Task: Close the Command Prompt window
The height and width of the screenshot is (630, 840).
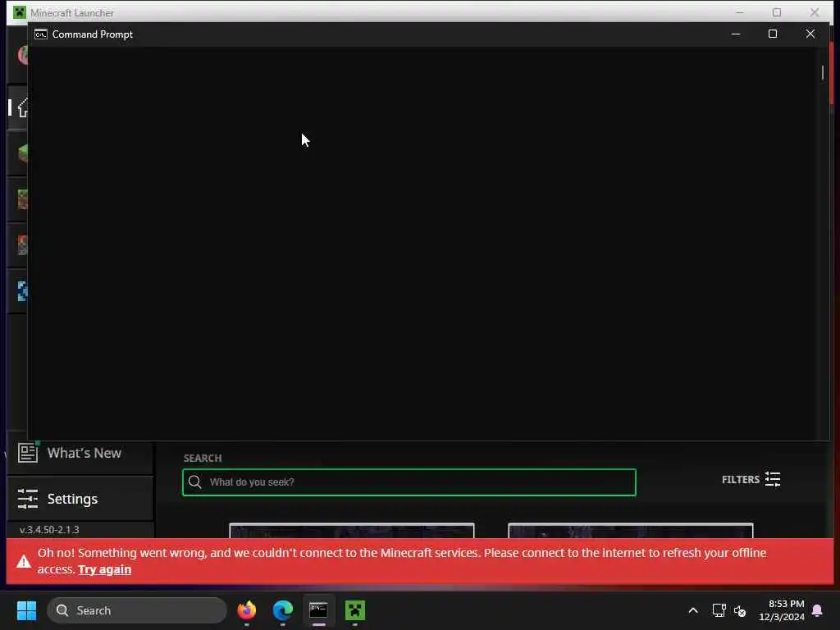Action: click(810, 34)
